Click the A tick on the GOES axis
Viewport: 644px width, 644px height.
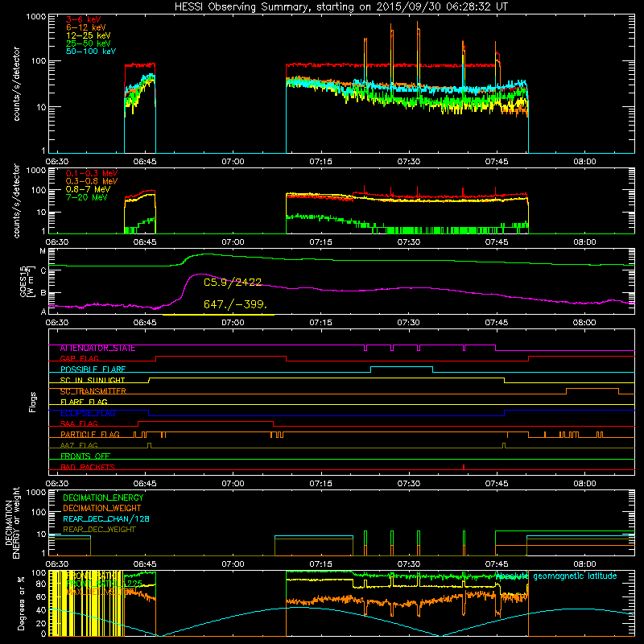coord(43,312)
